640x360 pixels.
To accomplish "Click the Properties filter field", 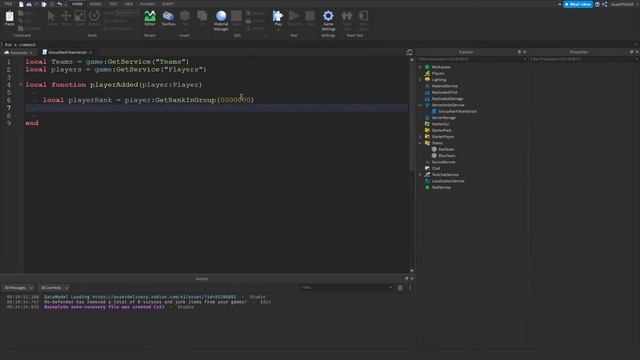I will [x=583, y=59].
